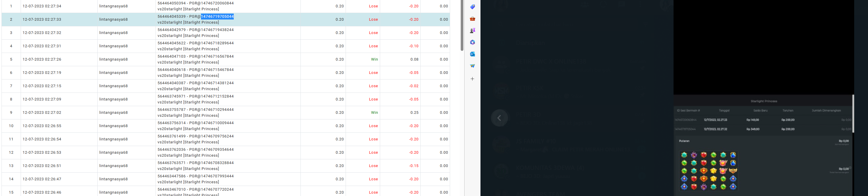Open the red toolbox sidebar icon
This screenshot has width=868, height=196.
[x=473, y=19]
